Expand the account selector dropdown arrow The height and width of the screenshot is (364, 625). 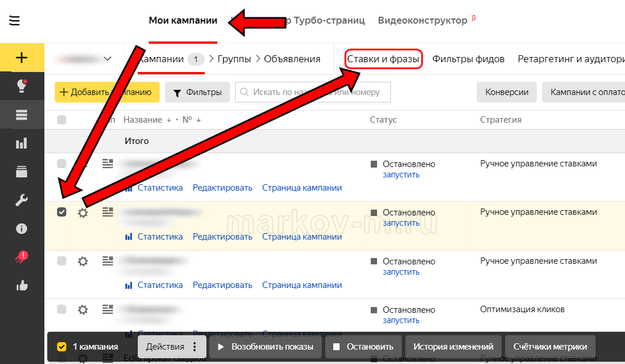click(x=107, y=59)
